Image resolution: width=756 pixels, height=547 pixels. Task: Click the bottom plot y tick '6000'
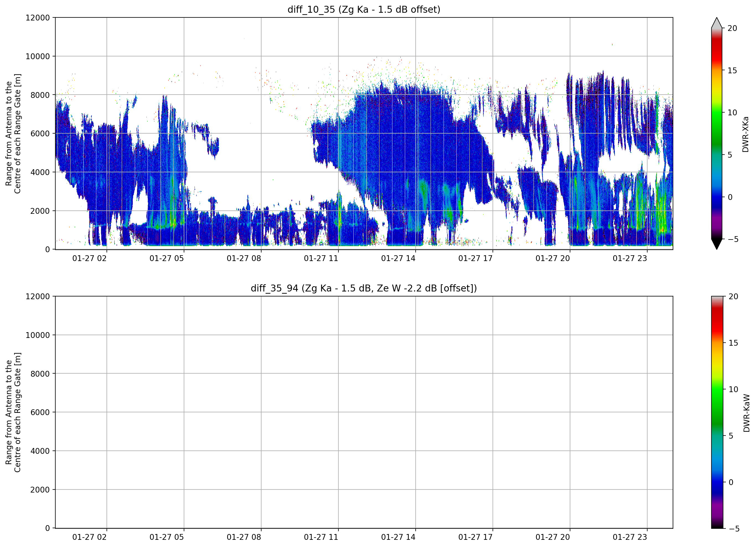[x=40, y=412]
